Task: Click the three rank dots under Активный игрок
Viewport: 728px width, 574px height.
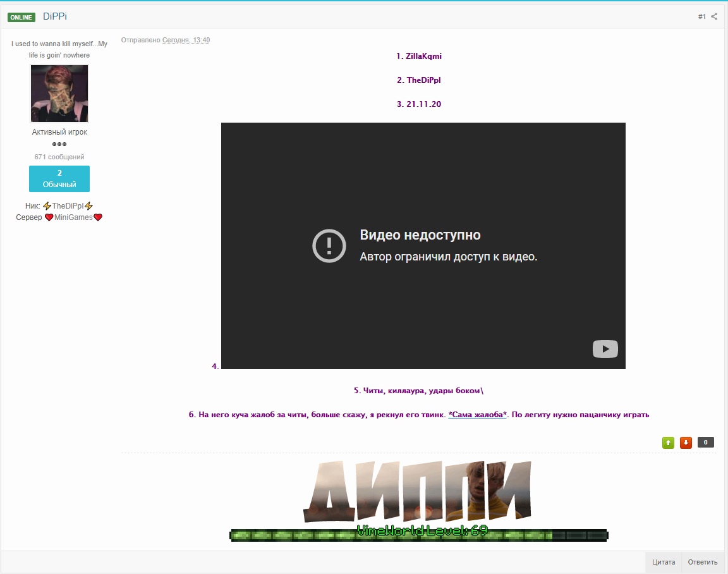Action: [x=59, y=144]
